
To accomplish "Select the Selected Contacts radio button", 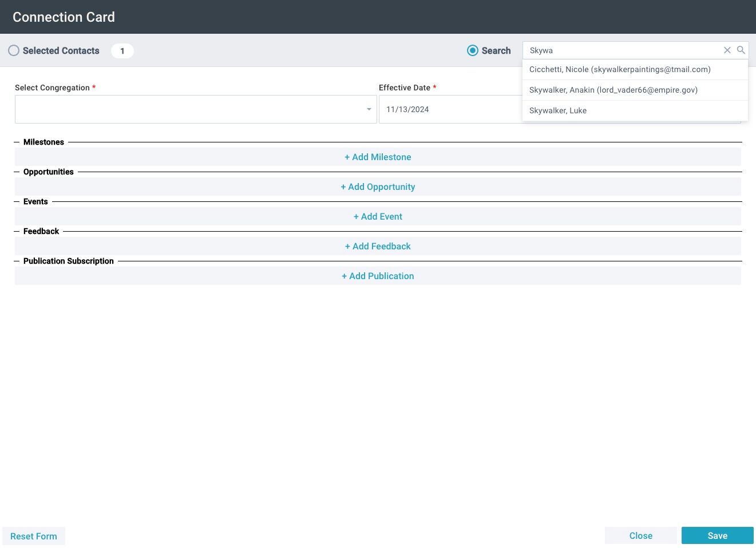I will [14, 50].
